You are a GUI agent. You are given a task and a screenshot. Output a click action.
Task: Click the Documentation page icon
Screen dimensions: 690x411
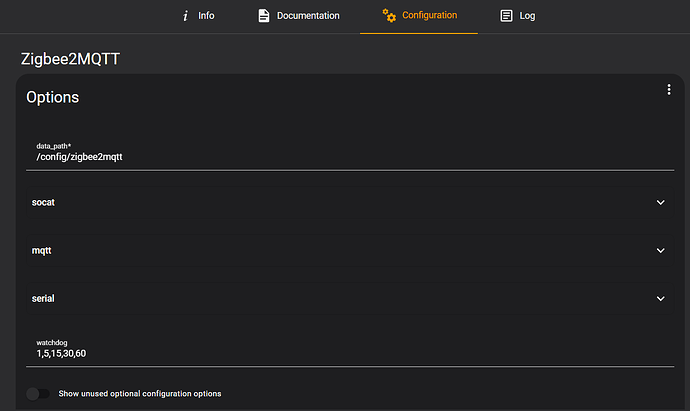tap(264, 16)
